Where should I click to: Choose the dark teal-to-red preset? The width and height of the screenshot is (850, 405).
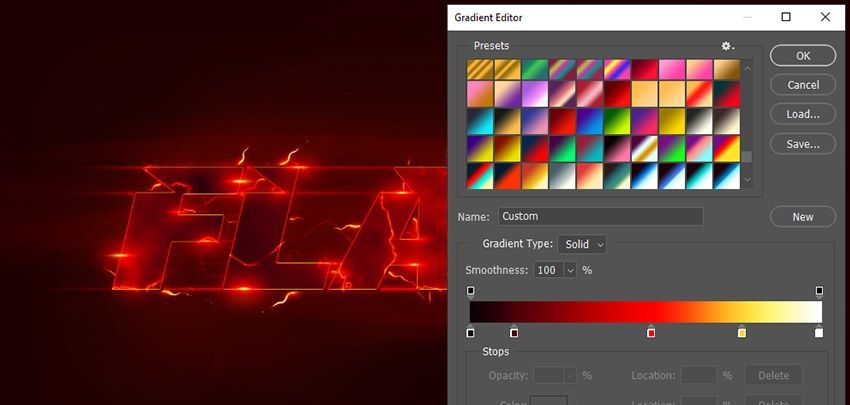click(x=727, y=94)
